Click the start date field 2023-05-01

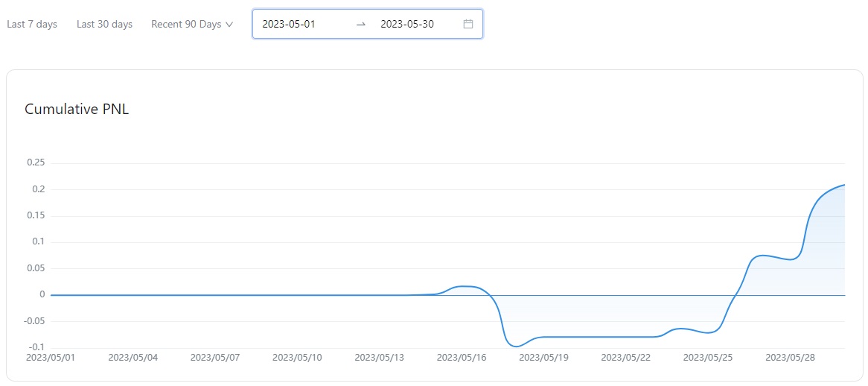(289, 24)
